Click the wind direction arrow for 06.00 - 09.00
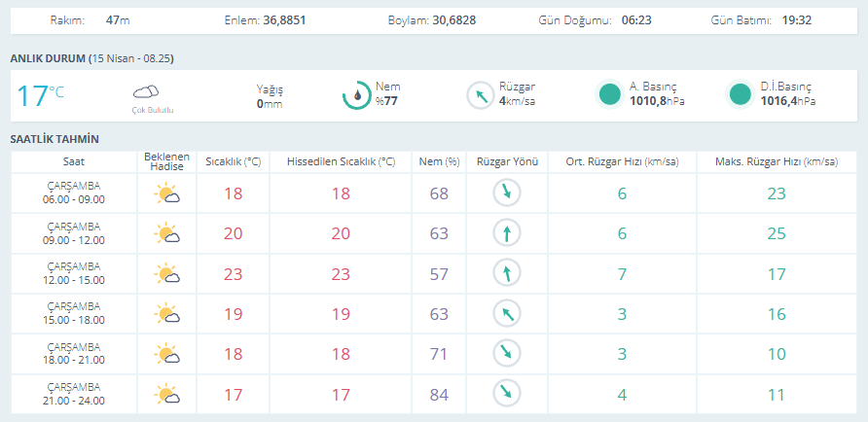The width and height of the screenshot is (868, 422). [507, 193]
